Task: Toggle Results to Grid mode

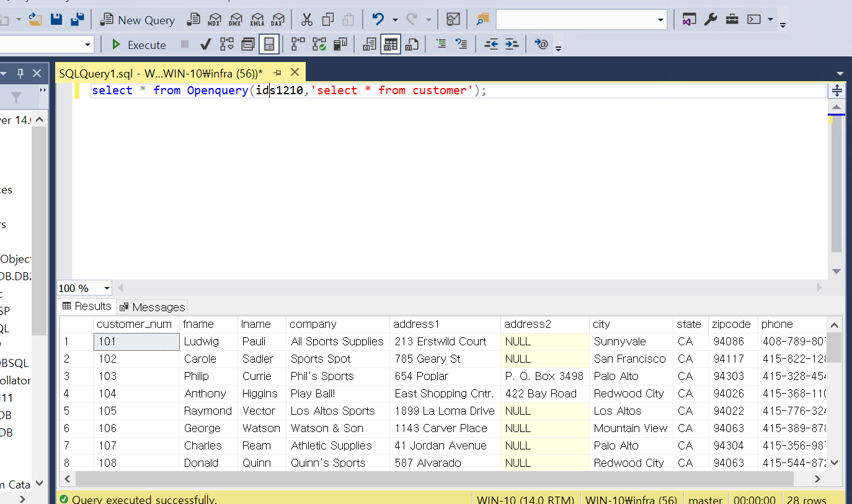Action: 390,45
